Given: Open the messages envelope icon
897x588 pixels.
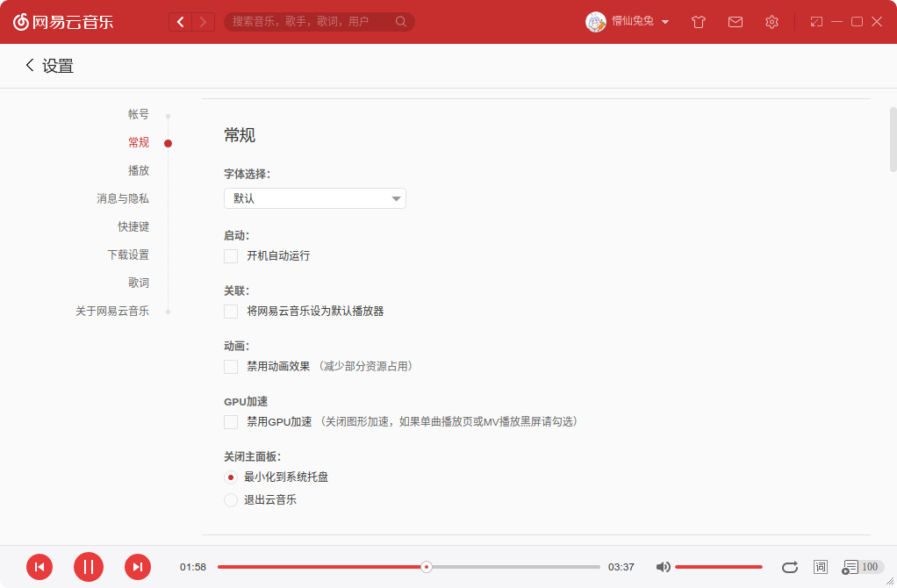Looking at the screenshot, I should pos(736,22).
